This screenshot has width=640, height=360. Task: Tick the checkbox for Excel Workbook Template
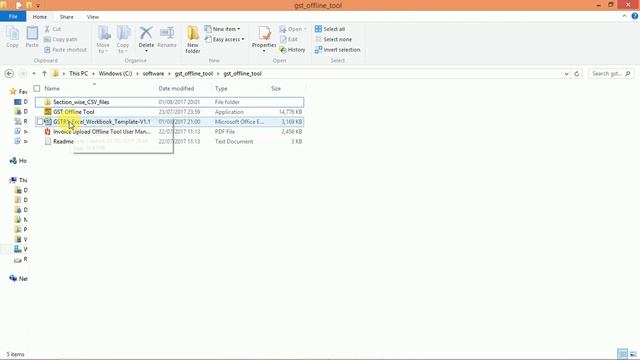coord(40,122)
